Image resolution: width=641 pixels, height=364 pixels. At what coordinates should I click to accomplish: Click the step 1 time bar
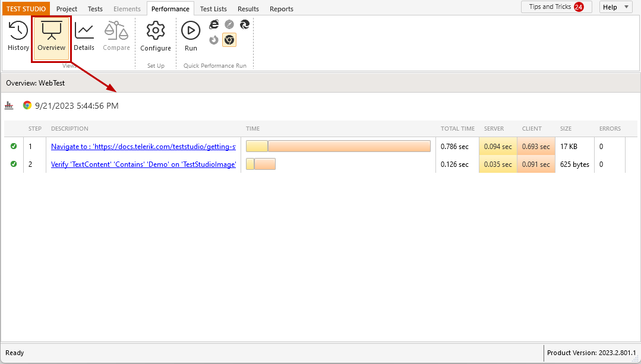(x=338, y=146)
